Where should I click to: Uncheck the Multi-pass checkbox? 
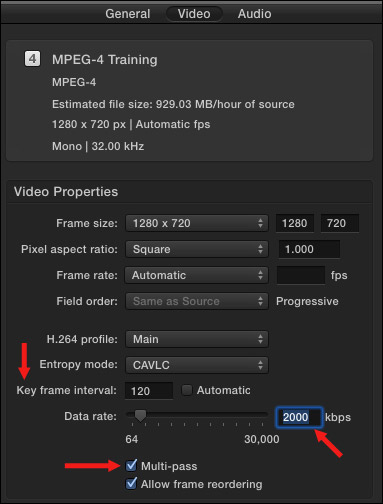pos(131,465)
